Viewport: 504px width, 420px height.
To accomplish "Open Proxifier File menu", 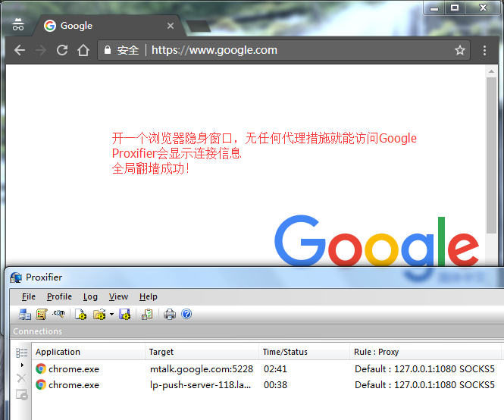I will (29, 296).
